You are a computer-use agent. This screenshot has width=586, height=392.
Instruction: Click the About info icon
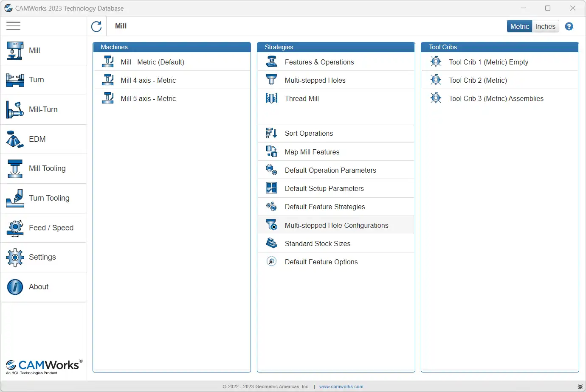(x=15, y=287)
